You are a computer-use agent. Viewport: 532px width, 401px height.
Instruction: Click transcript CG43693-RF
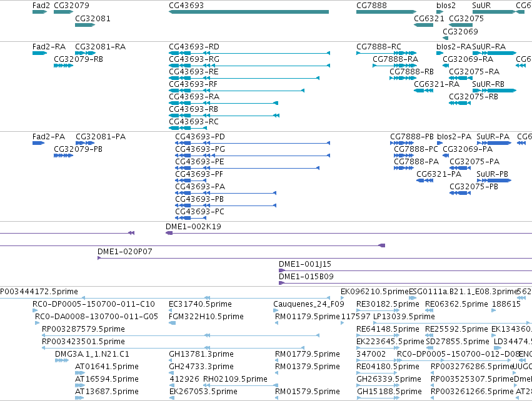[236, 91]
